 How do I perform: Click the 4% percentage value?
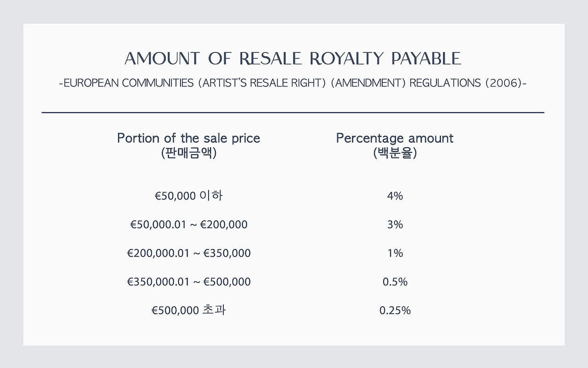click(395, 196)
